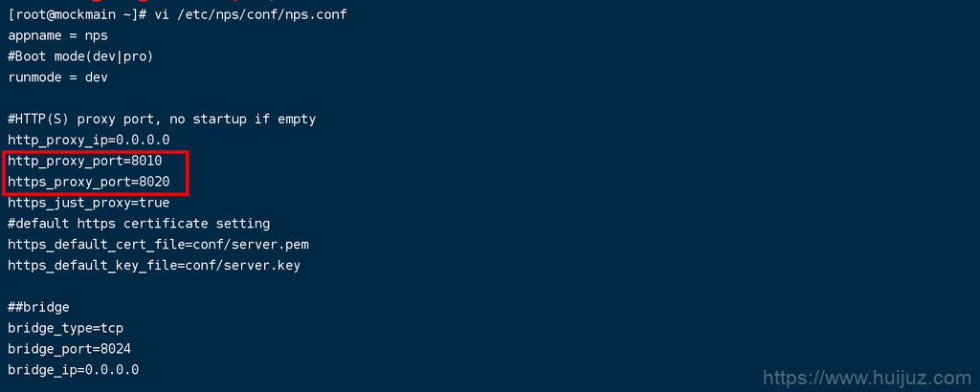Click the #Boot mode(dev|pro) comment
The height and width of the screenshot is (392, 980).
coord(80,56)
